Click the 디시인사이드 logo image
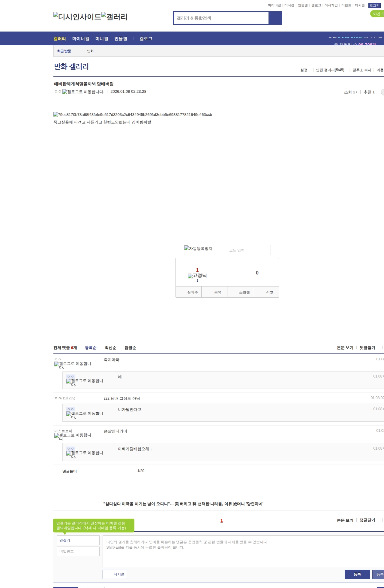This screenshot has width=384, height=588. [x=77, y=17]
